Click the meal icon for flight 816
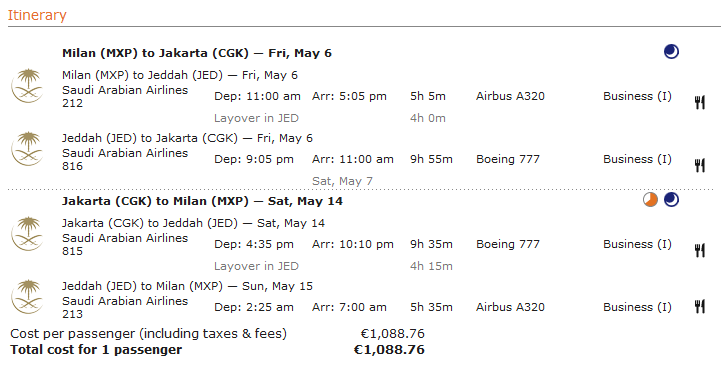The height and width of the screenshot is (367, 721). pos(699,165)
